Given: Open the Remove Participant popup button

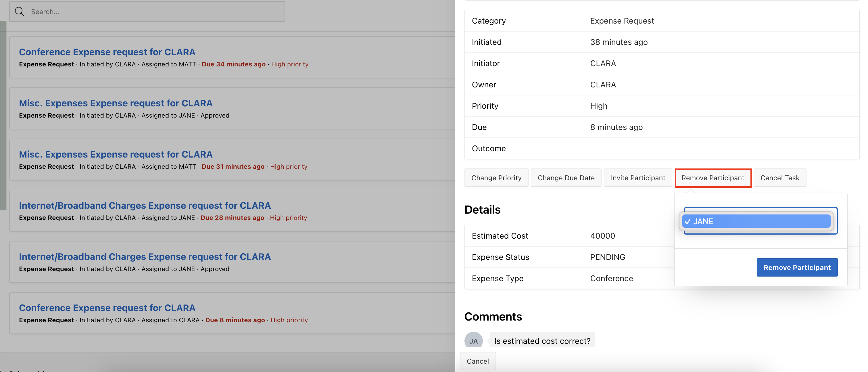Looking at the screenshot, I should click(x=713, y=178).
